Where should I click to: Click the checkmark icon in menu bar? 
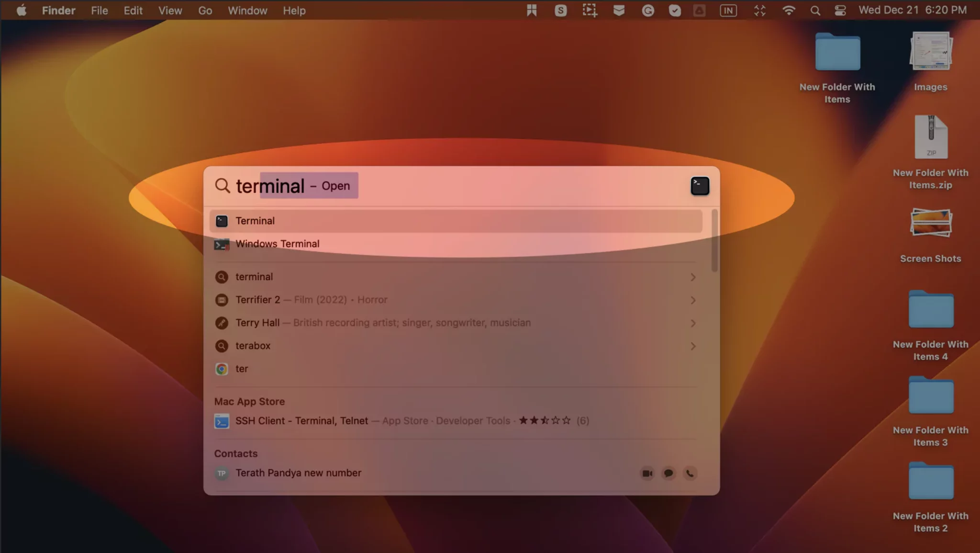click(x=675, y=10)
